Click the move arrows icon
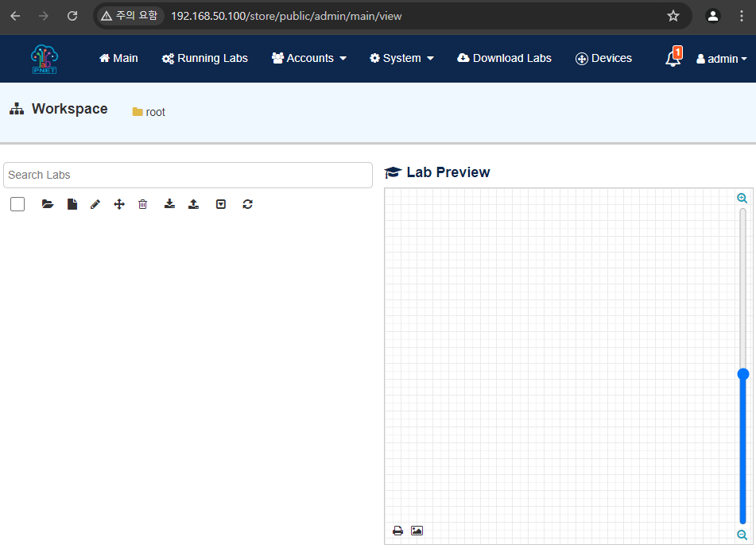 119,204
